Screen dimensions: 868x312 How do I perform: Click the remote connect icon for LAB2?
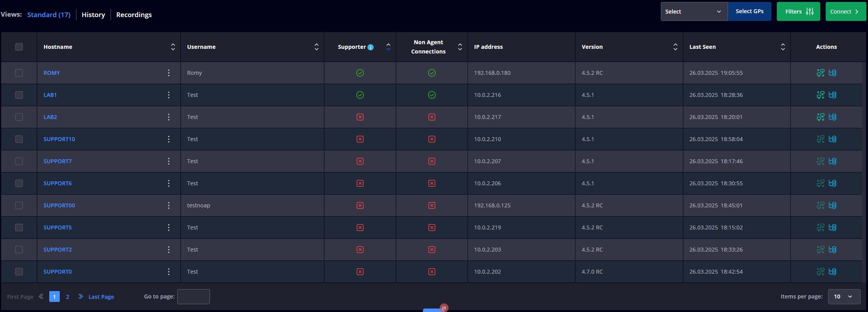pos(820,117)
